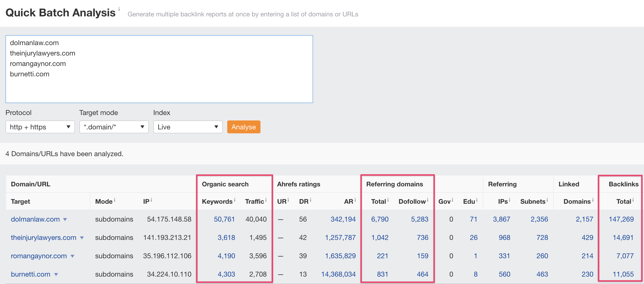The width and height of the screenshot is (644, 284).
Task: Open the romangaynor.com target link
Action: (39, 256)
